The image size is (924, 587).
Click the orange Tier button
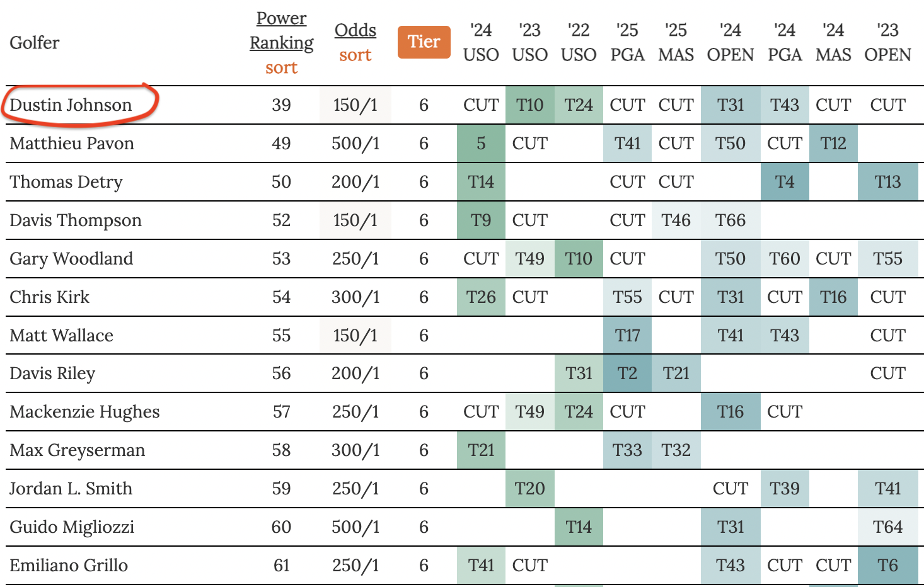[424, 42]
